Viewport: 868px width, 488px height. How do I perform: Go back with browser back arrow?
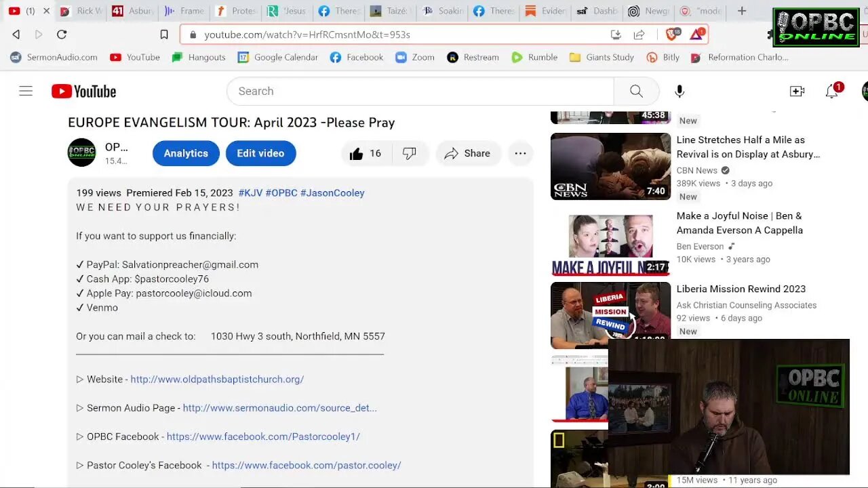click(16, 35)
